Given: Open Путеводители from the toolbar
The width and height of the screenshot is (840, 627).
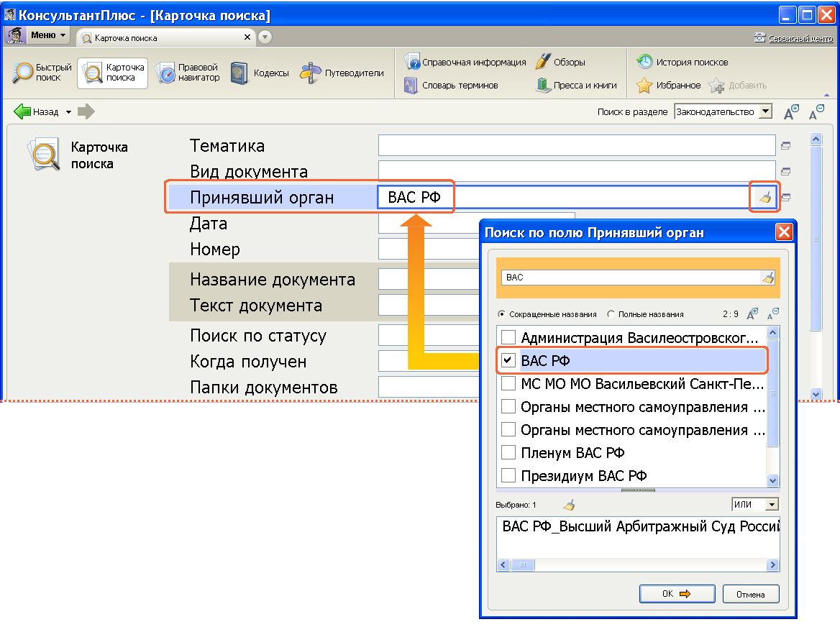Looking at the screenshot, I should [x=342, y=73].
